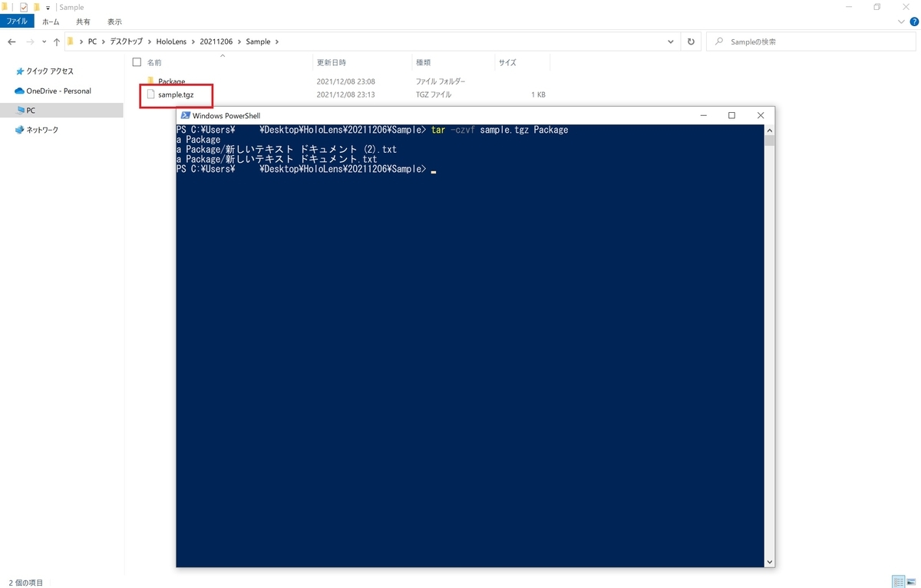Click the refresh icon in the address bar
The height and width of the screenshot is (588, 921).
coord(690,41)
